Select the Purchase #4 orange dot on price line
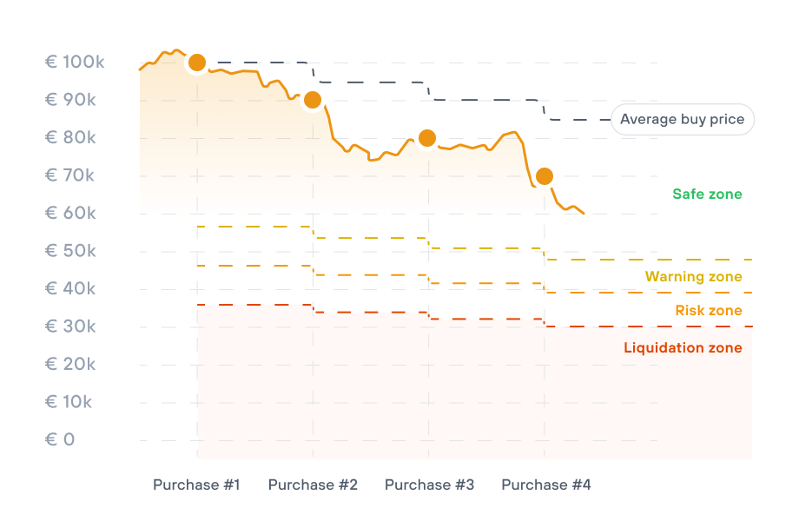Screen dimensions: 812x521 click(545, 176)
